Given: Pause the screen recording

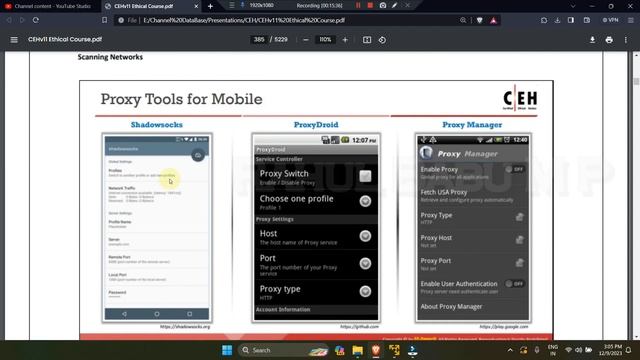Looking at the screenshot, I should click(x=358, y=6).
